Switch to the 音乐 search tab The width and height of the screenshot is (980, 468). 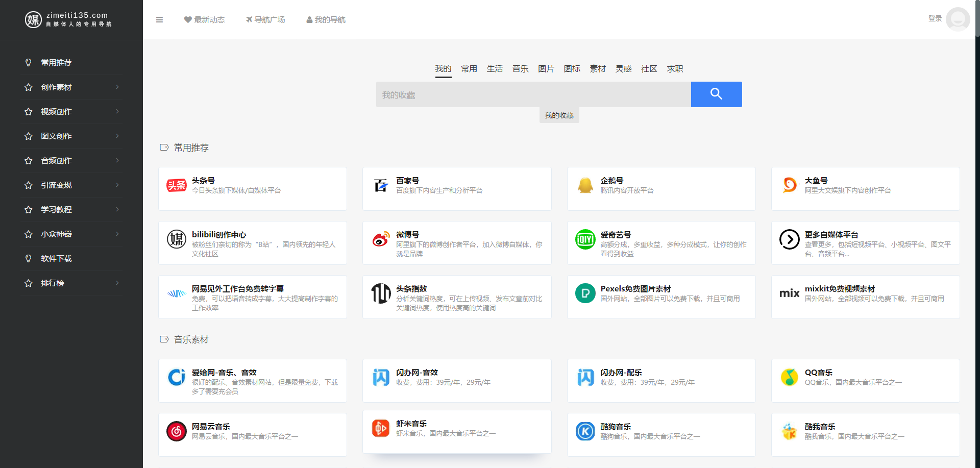[520, 69]
